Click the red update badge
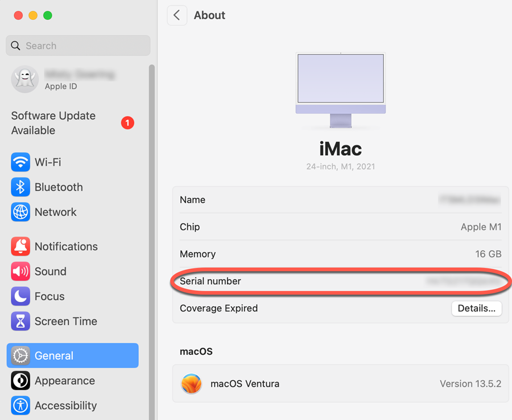Screen dimensions: 512x420 click(127, 123)
